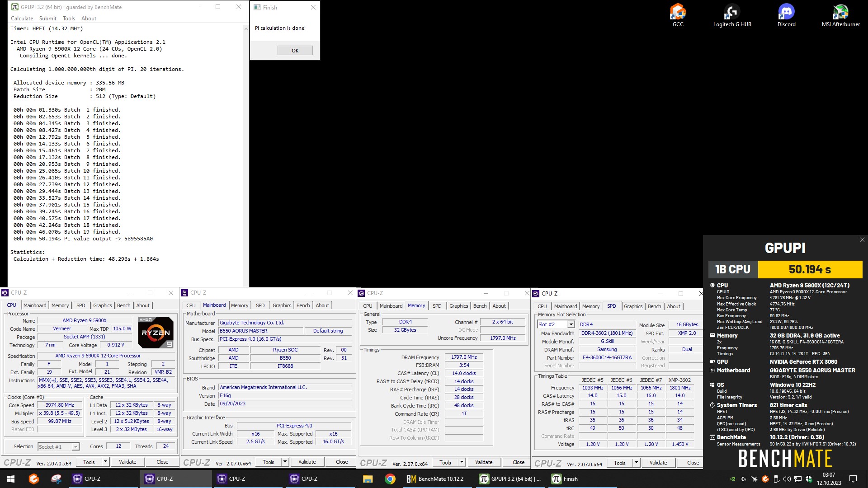Open the NVIDIA tray icon

coord(732,479)
